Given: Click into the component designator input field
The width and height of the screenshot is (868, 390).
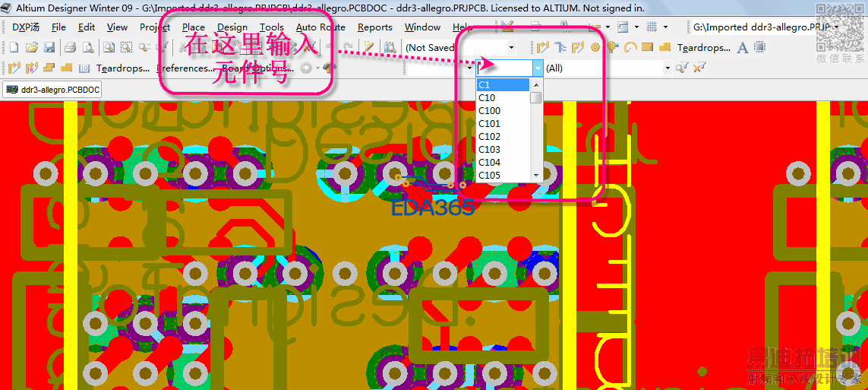Looking at the screenshot, I should [504, 68].
